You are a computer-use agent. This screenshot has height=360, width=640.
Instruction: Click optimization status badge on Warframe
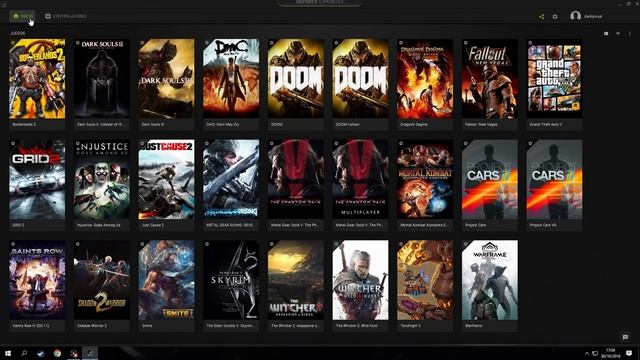[x=466, y=244]
